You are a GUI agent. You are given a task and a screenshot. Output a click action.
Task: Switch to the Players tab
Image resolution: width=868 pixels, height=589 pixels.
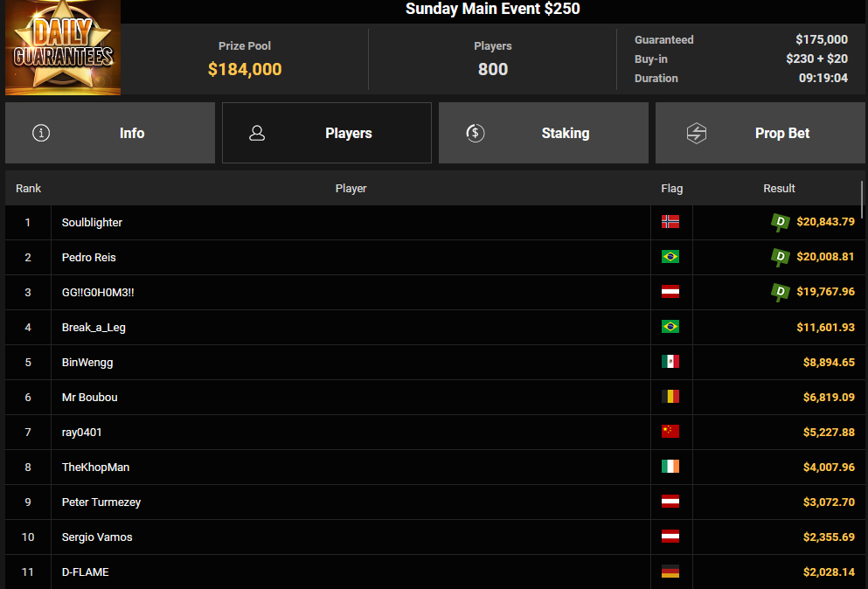click(327, 133)
